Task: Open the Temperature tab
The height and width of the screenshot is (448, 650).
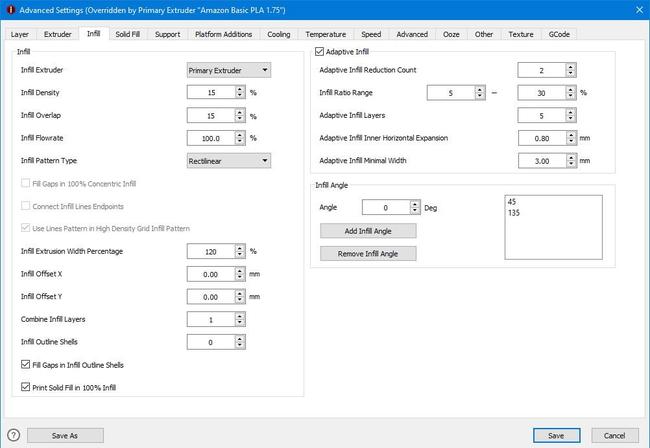Action: coord(325,34)
